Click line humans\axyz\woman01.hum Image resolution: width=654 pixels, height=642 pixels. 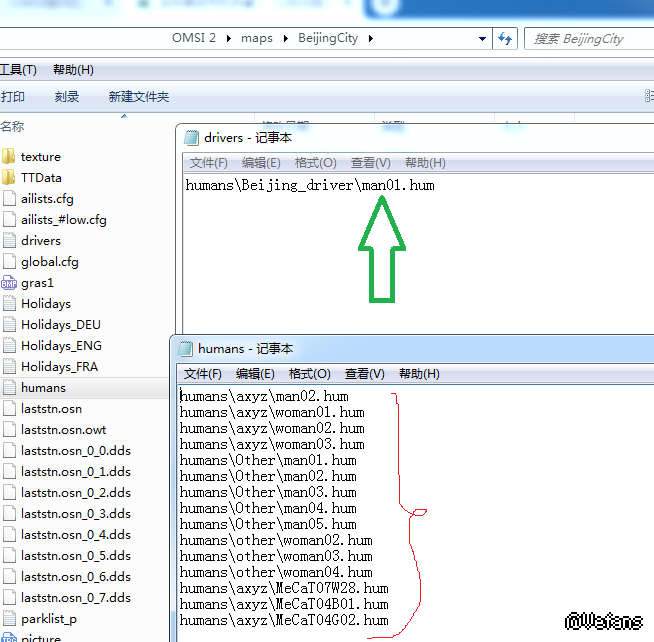[272, 412]
